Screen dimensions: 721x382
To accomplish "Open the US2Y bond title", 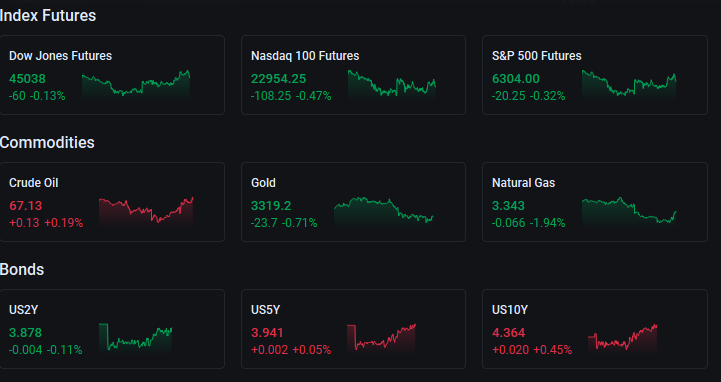I will pos(23,310).
